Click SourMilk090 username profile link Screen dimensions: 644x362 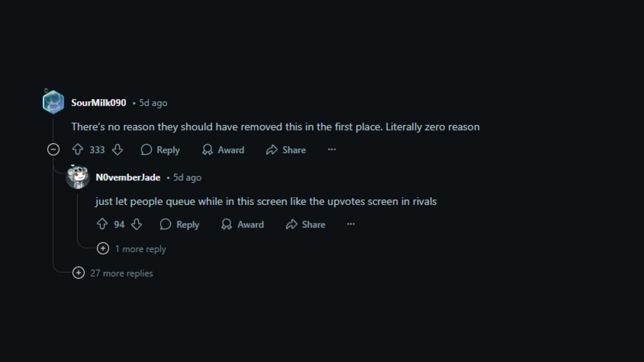(99, 103)
